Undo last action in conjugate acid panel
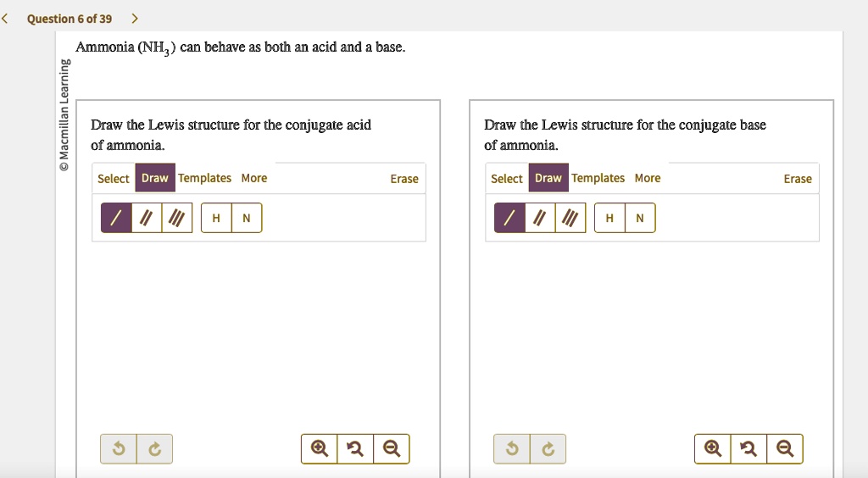 pyautogui.click(x=119, y=448)
